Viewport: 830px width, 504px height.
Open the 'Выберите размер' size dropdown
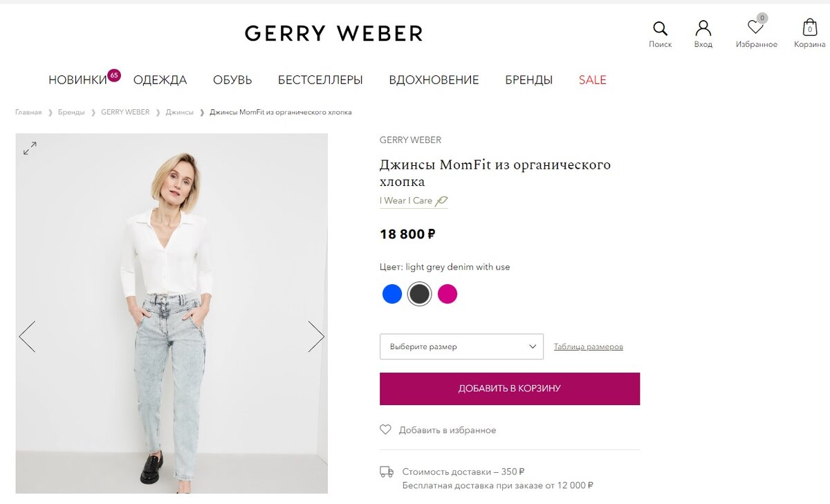pos(461,346)
